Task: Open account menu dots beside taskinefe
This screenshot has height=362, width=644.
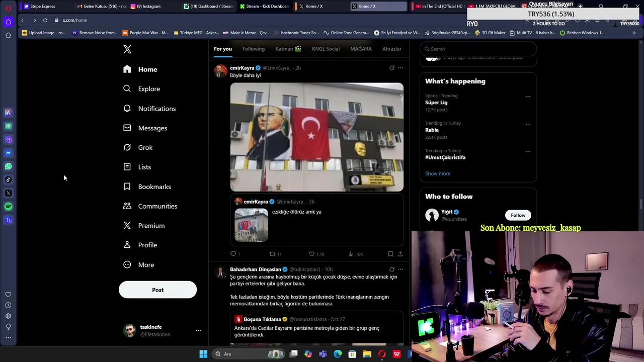Action: pos(198,330)
